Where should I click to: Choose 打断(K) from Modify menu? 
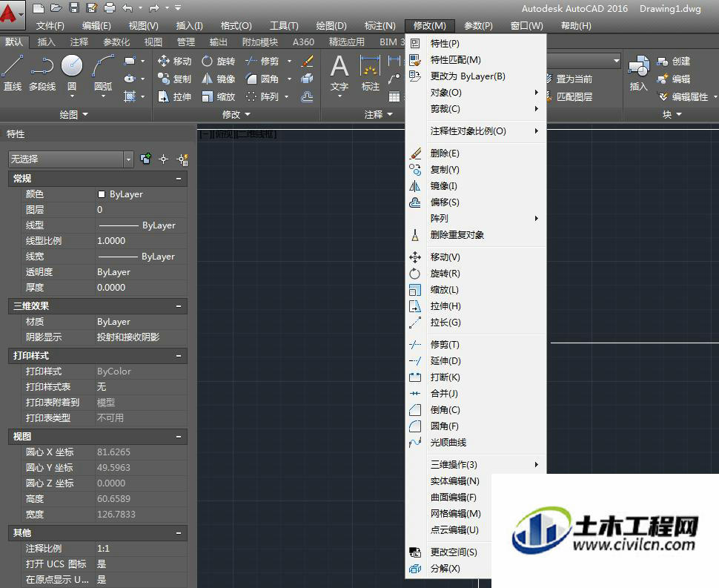476,377
